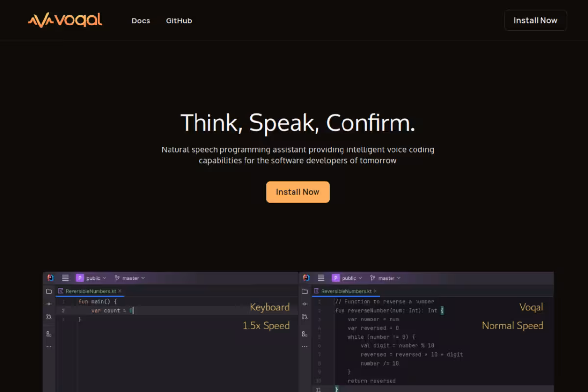
Task: Open the hamburger menu in the Keyboard demo
Action: click(x=65, y=278)
